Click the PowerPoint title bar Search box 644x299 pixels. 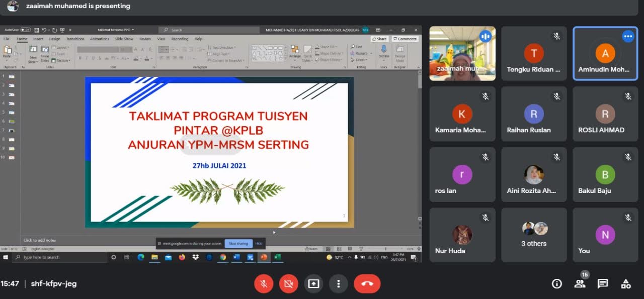point(209,30)
